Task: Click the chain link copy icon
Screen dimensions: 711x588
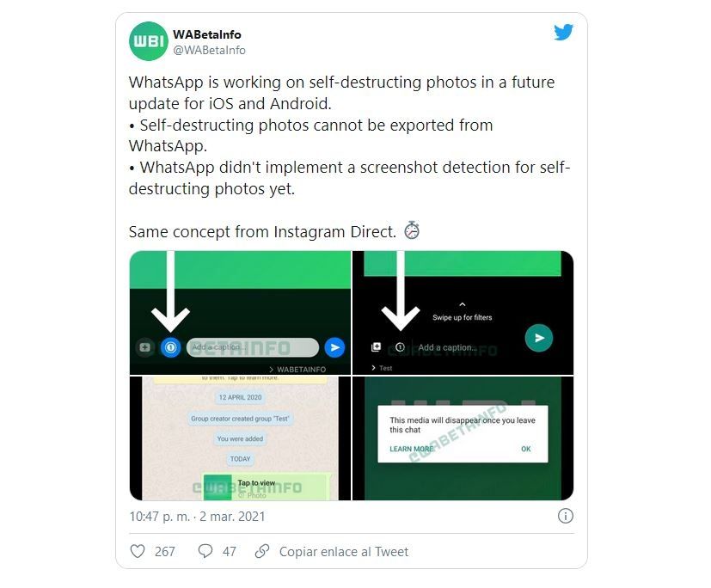Action: tap(262, 551)
